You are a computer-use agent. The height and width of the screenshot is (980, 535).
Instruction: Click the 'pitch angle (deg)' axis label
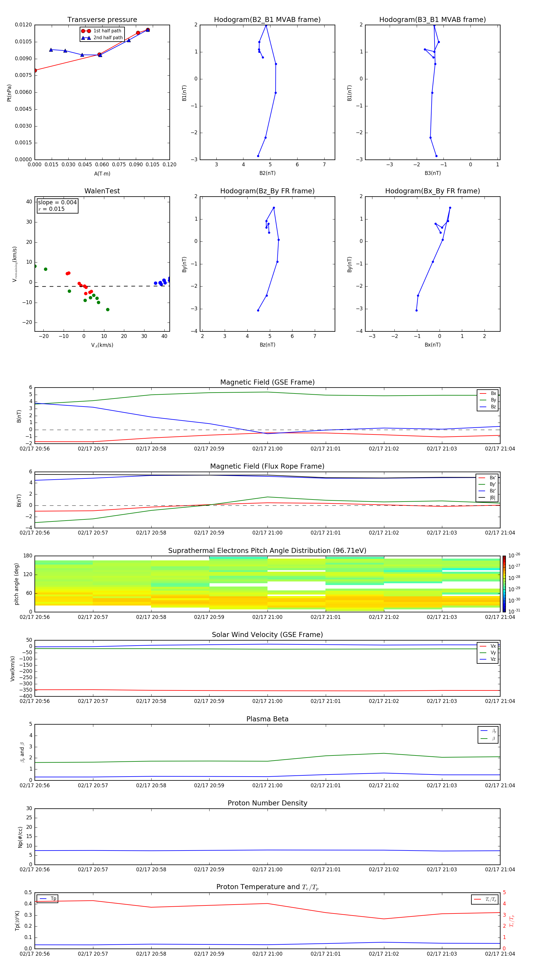click(x=16, y=584)
